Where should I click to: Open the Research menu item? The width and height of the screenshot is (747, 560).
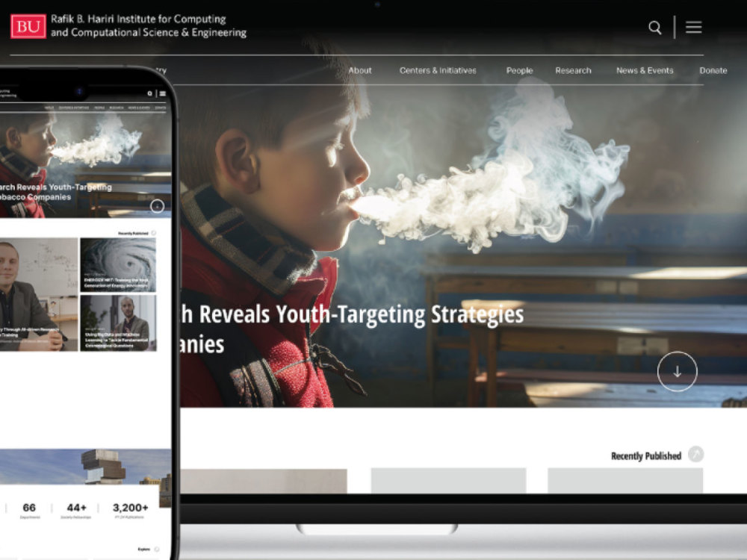coord(573,70)
